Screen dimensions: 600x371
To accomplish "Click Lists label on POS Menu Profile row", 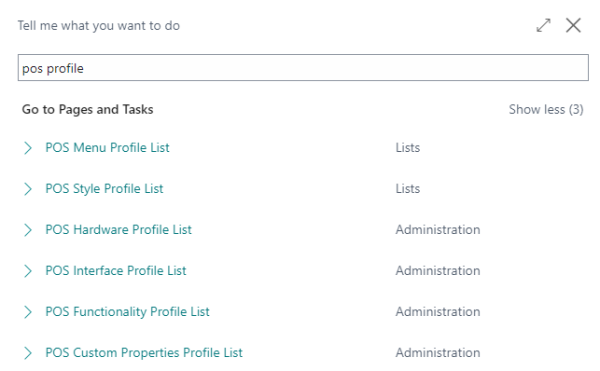I will [408, 148].
